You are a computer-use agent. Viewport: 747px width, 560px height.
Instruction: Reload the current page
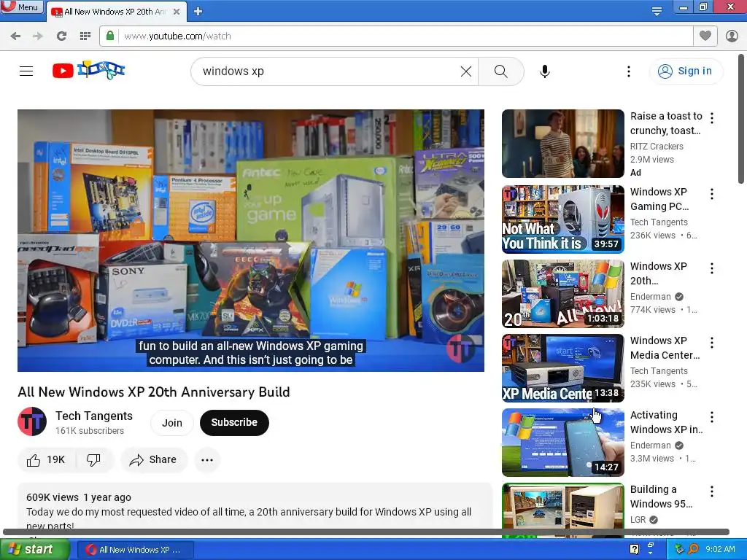click(61, 36)
